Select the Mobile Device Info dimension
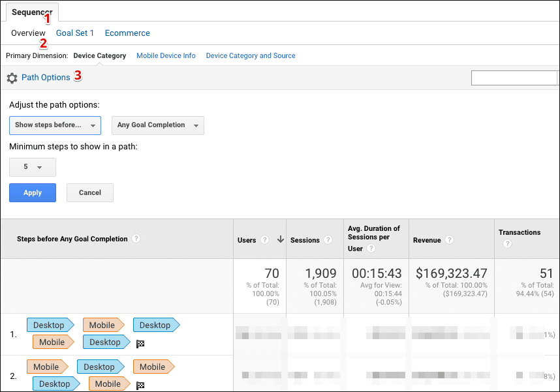This screenshot has width=560, height=392. (165, 55)
